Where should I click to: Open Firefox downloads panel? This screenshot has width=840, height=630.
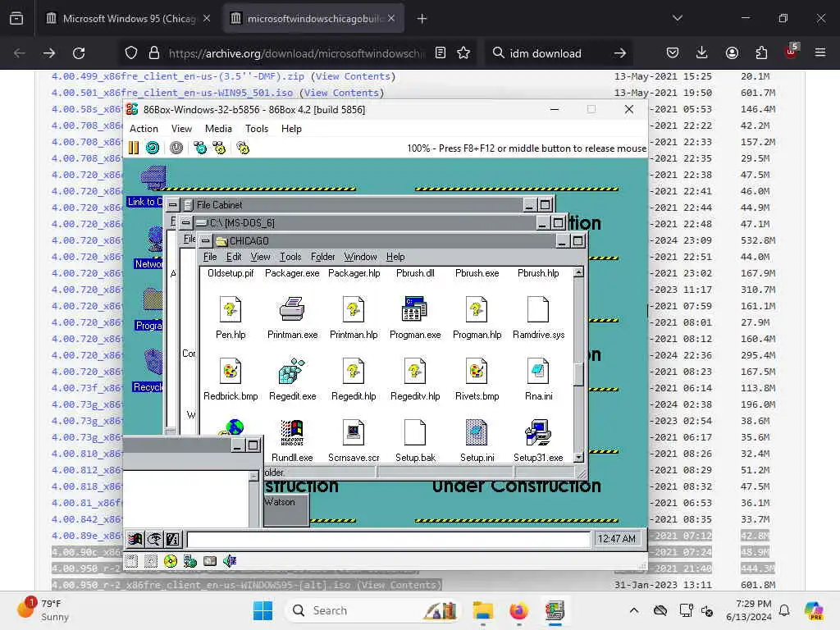pos(702,52)
